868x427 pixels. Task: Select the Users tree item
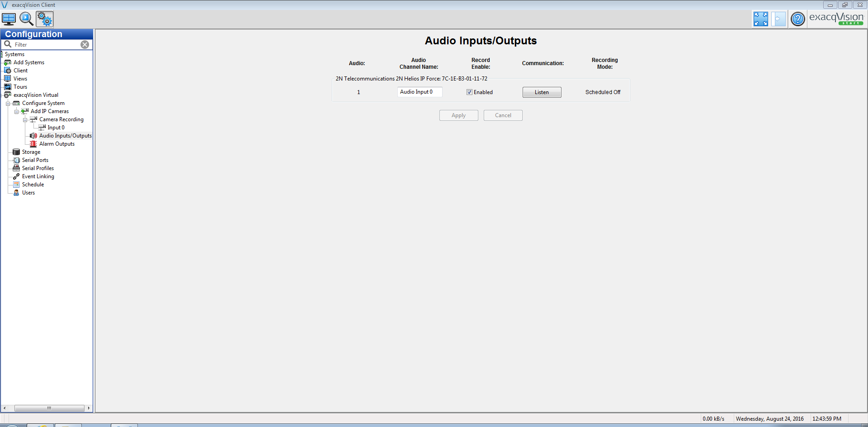[28, 193]
